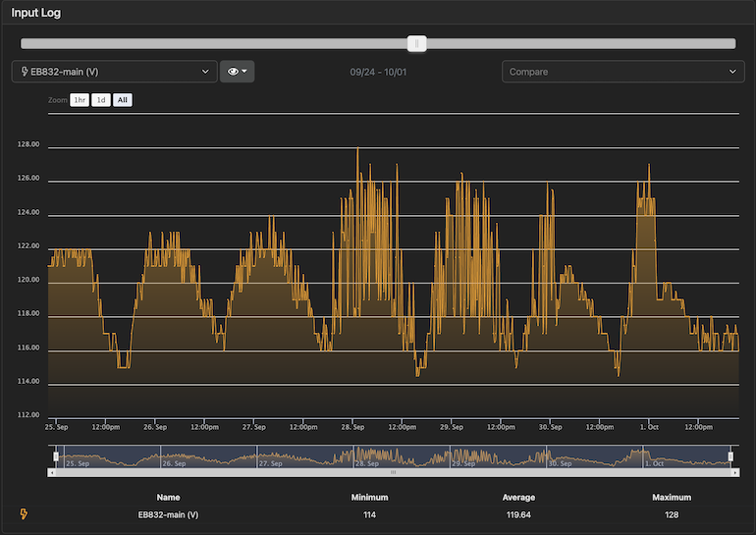Image resolution: width=756 pixels, height=535 pixels.
Task: Click the 30. Sep label in navigator
Action: click(x=560, y=463)
